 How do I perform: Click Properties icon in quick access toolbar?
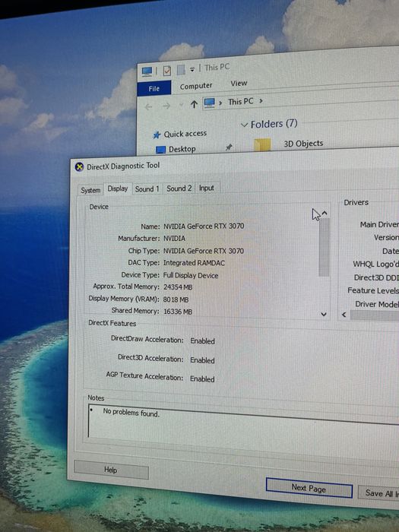[x=167, y=70]
